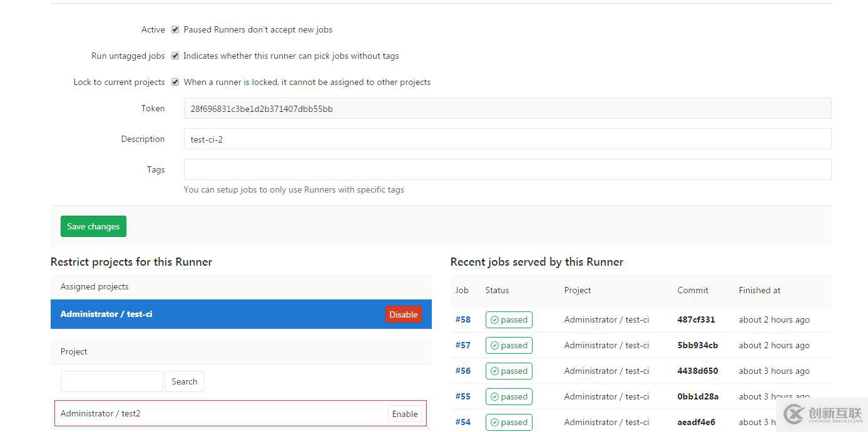Toggle the Active checkbox
Viewport: 868px width, 432px height.
click(175, 29)
